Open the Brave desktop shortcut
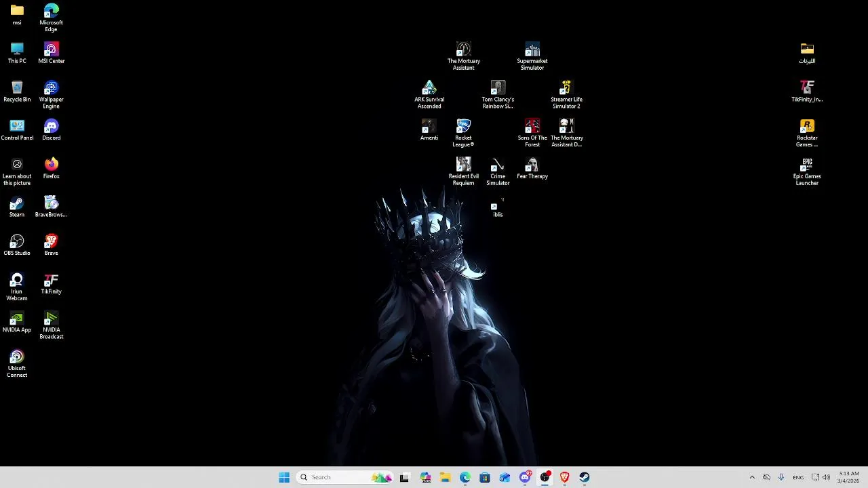 51,245
